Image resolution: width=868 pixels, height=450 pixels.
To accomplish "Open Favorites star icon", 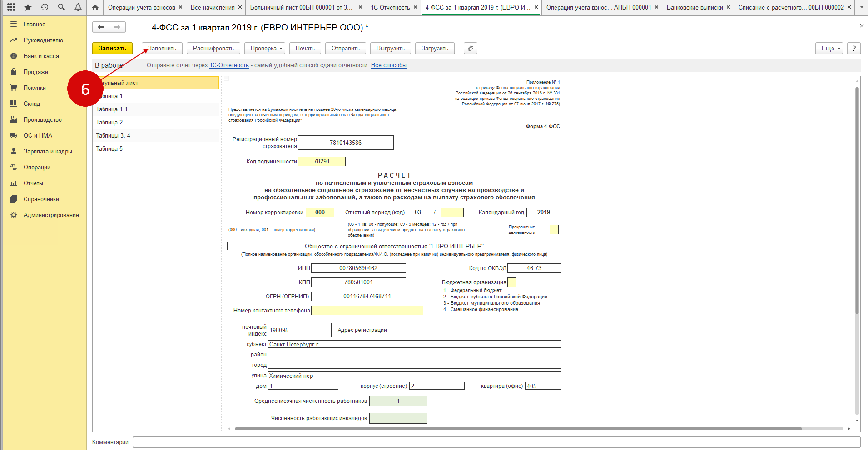I will click(x=28, y=7).
